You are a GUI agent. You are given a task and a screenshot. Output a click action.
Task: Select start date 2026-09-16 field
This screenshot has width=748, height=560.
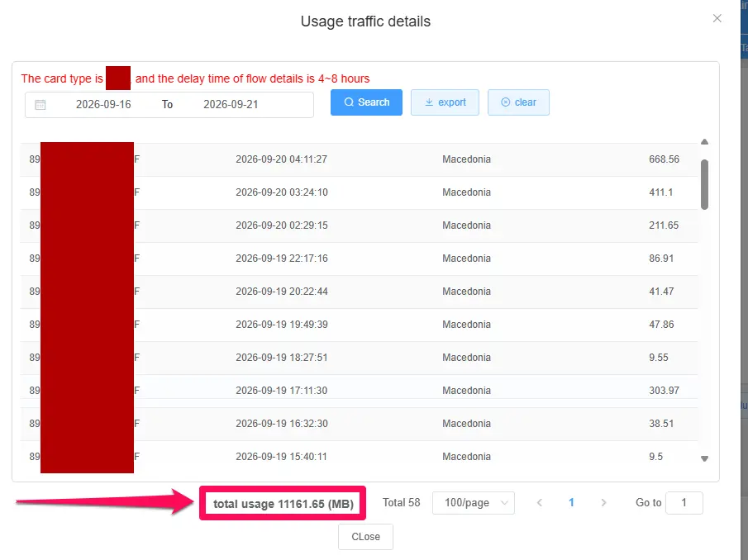pos(103,105)
